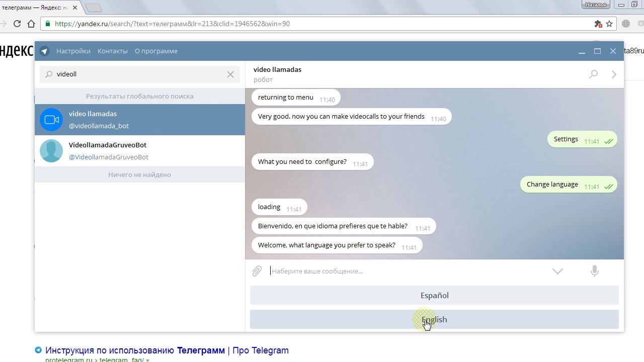Select the video llamadas chat result
Image resolution: width=644 pixels, height=362 pixels.
click(140, 120)
